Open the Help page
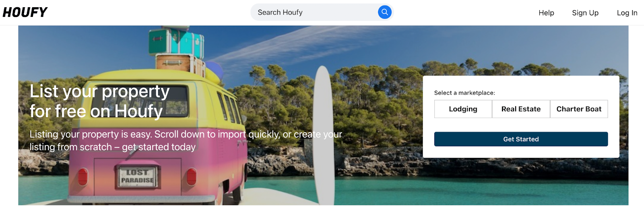The width and height of the screenshot is (644, 222). (x=546, y=13)
